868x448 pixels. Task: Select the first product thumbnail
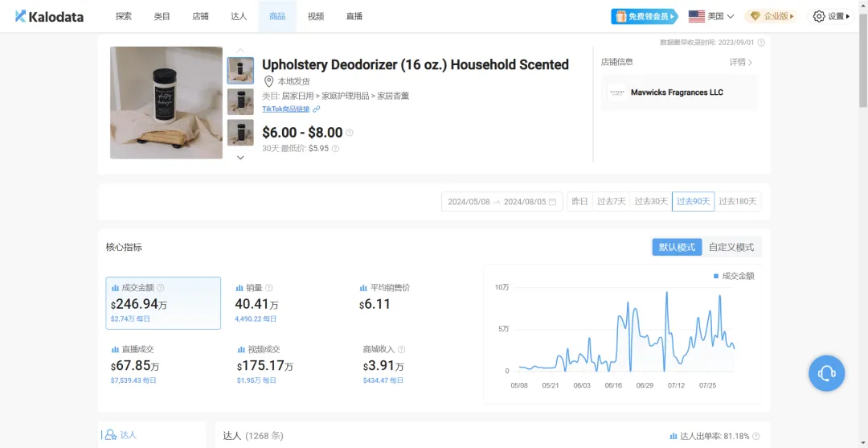240,71
